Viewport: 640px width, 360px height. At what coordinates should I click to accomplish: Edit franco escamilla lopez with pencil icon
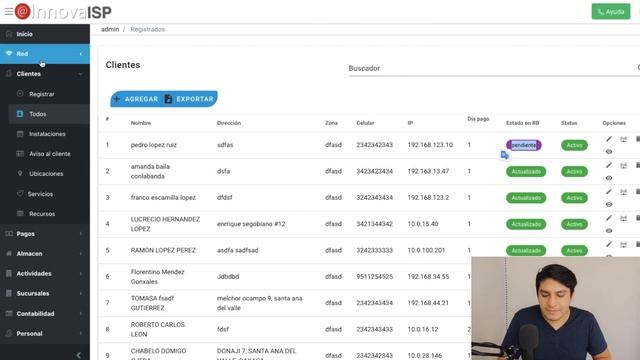coord(609,192)
